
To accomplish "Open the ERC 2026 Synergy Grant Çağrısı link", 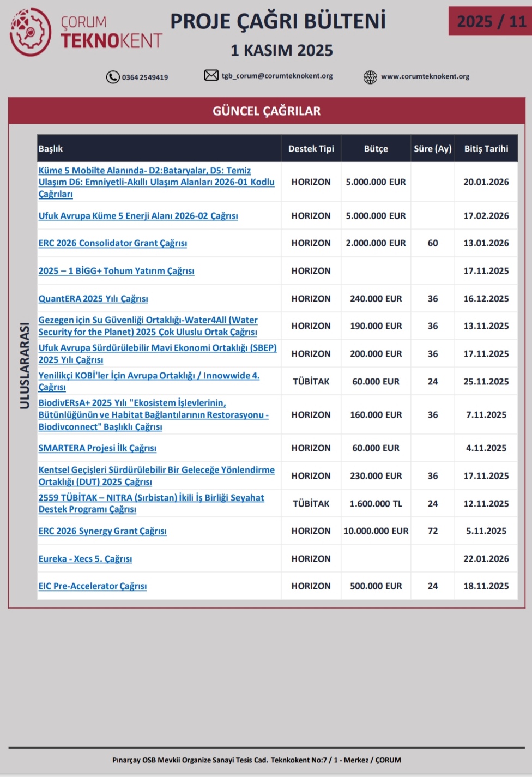I will coord(102,531).
